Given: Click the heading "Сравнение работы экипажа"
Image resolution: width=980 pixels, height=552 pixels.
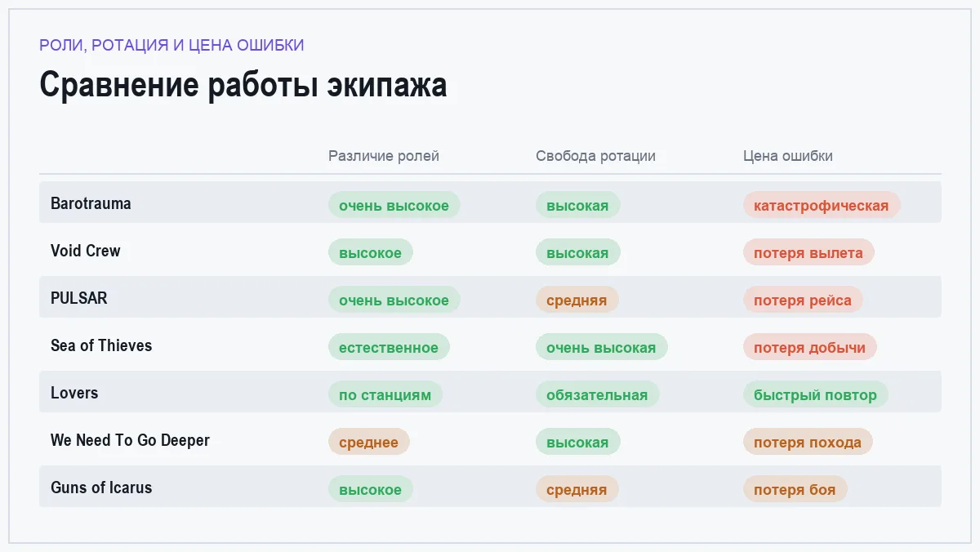Looking at the screenshot, I should point(243,86).
